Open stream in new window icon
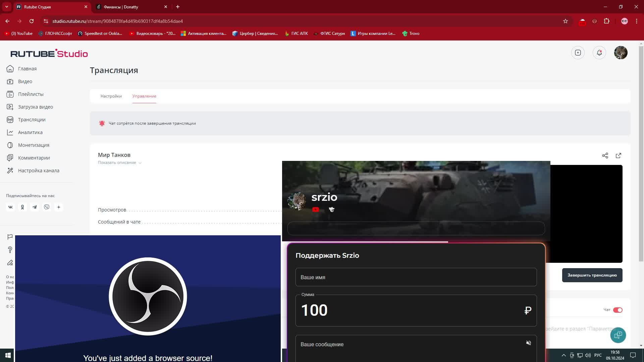644x362 pixels. (x=618, y=156)
